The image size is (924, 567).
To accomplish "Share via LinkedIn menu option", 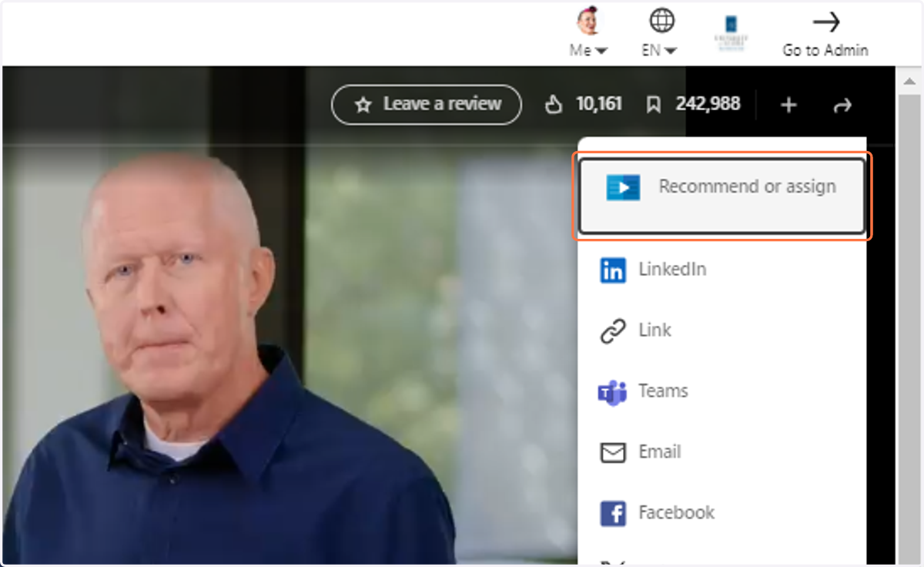I will click(722, 270).
